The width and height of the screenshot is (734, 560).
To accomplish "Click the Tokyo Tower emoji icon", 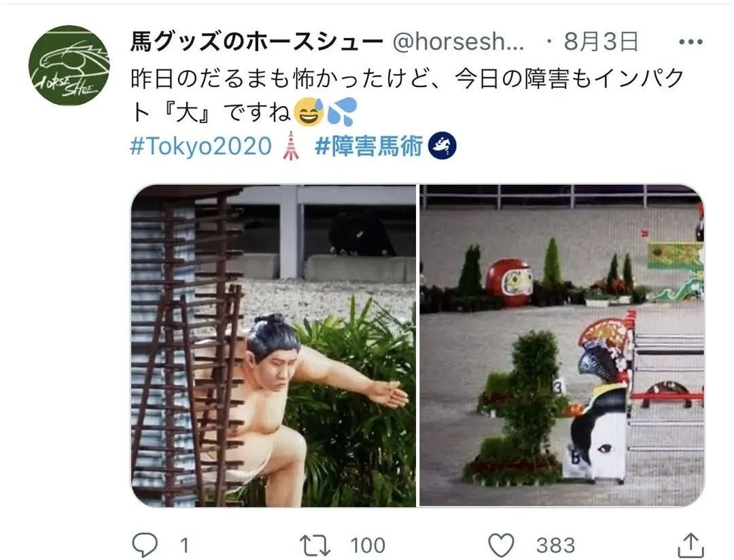I will [x=291, y=145].
